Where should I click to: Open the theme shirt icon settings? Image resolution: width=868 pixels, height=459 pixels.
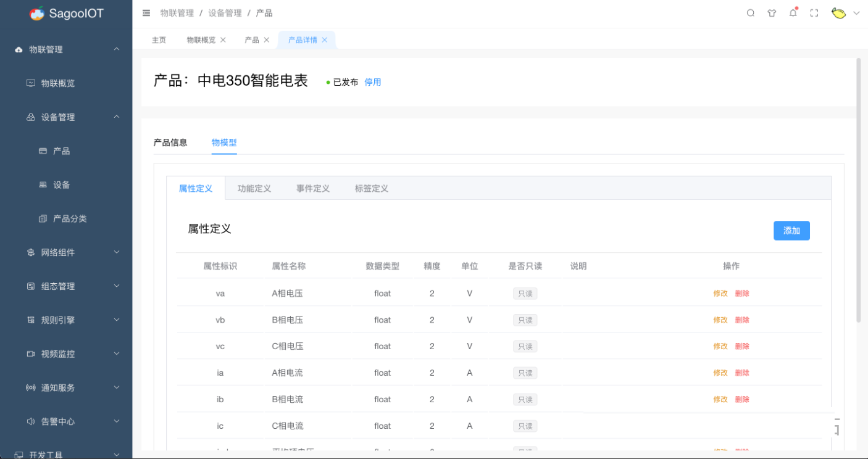[772, 13]
